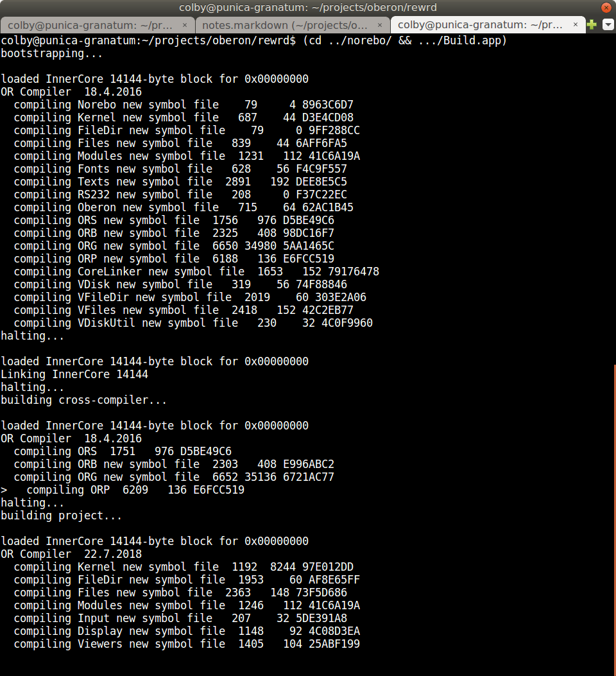616x676 pixels.
Task: Click the 'compiling RS232 new symbol file' line
Action: pyautogui.click(x=180, y=195)
